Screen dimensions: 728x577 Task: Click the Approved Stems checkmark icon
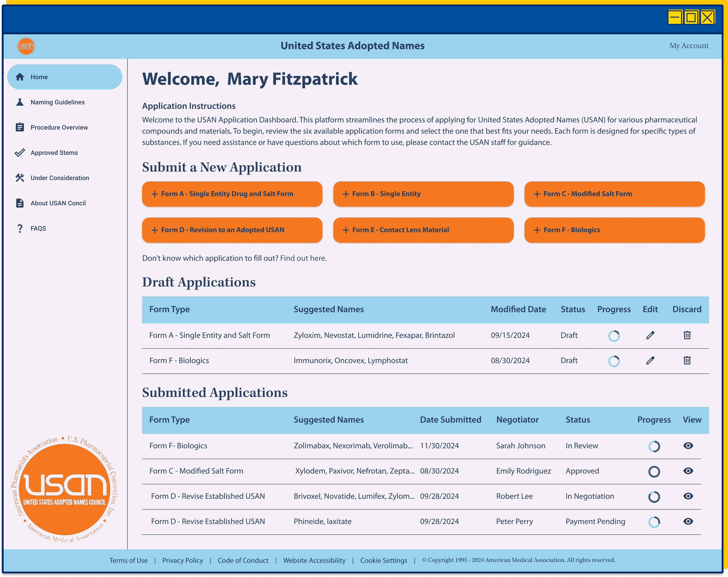pos(20,153)
